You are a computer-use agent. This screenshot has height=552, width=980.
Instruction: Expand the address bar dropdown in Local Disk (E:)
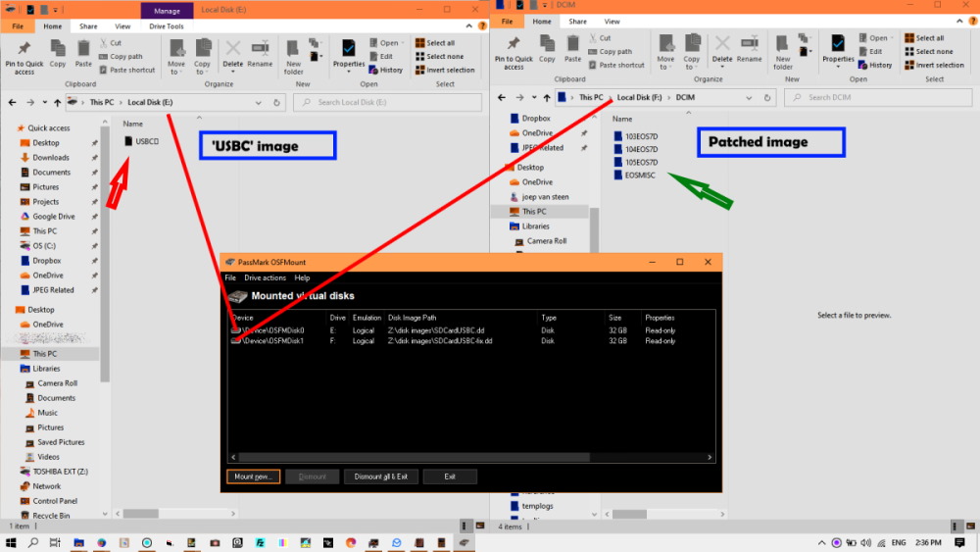(x=258, y=103)
